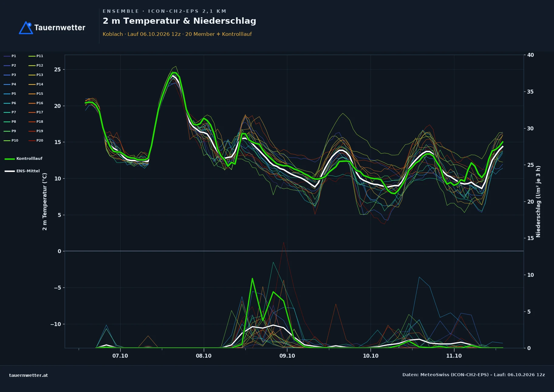Toggle the P3 legend entry

(10, 75)
